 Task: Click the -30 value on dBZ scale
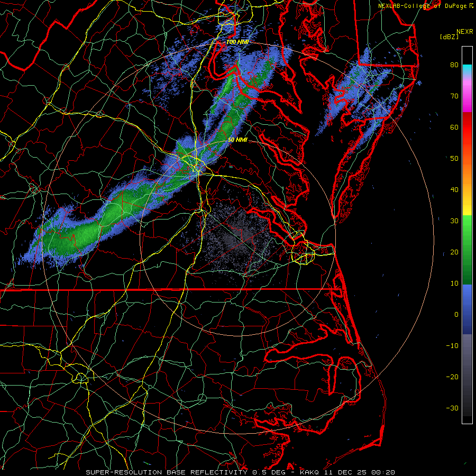coord(452,408)
